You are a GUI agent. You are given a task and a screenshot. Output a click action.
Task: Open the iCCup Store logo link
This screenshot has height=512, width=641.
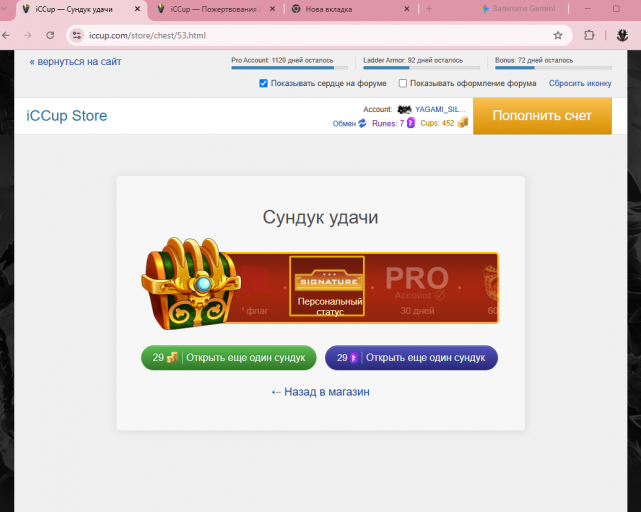pyautogui.click(x=67, y=116)
